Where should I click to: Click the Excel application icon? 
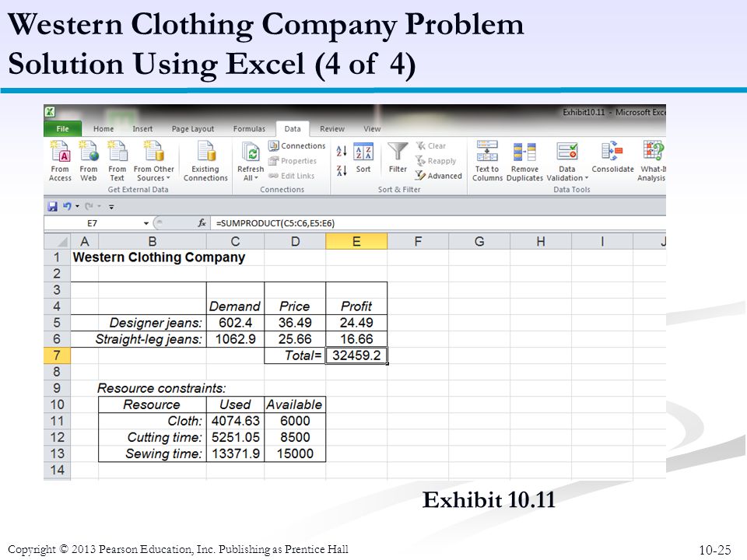[x=50, y=112]
